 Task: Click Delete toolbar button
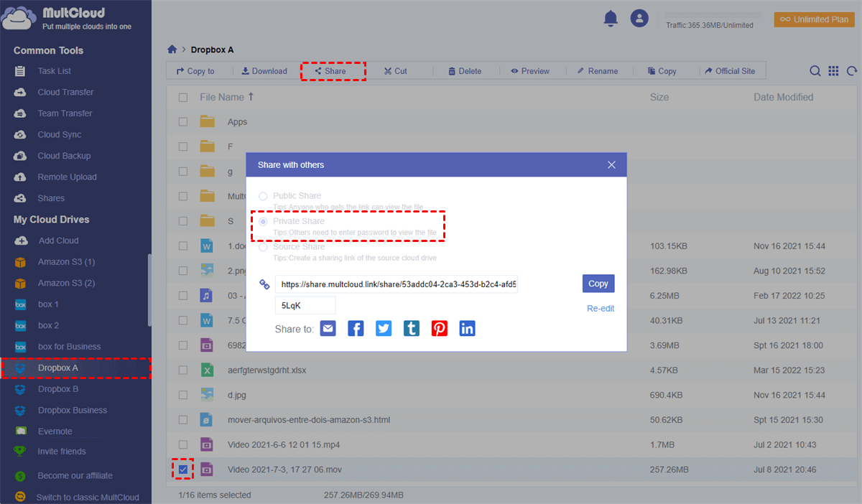tap(465, 71)
